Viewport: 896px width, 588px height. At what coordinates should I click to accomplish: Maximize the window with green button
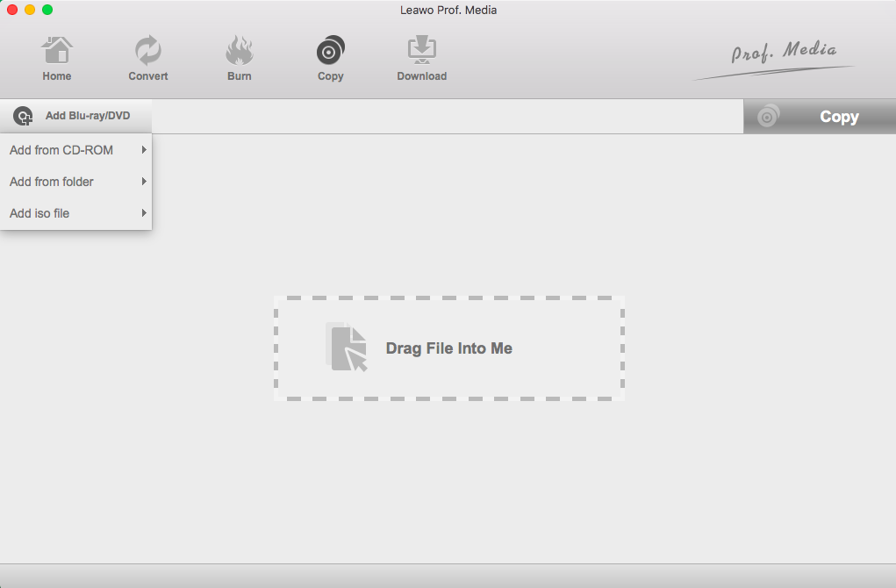tap(47, 10)
